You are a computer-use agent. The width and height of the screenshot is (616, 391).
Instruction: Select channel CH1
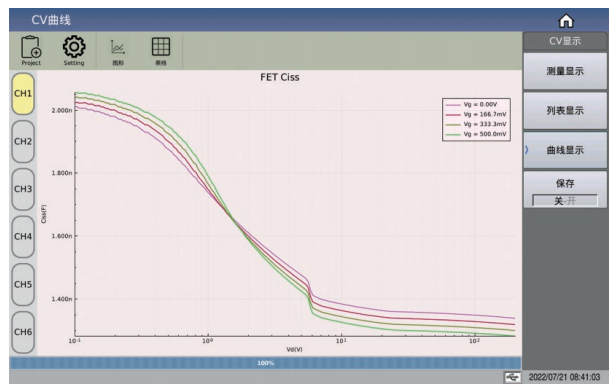(23, 94)
